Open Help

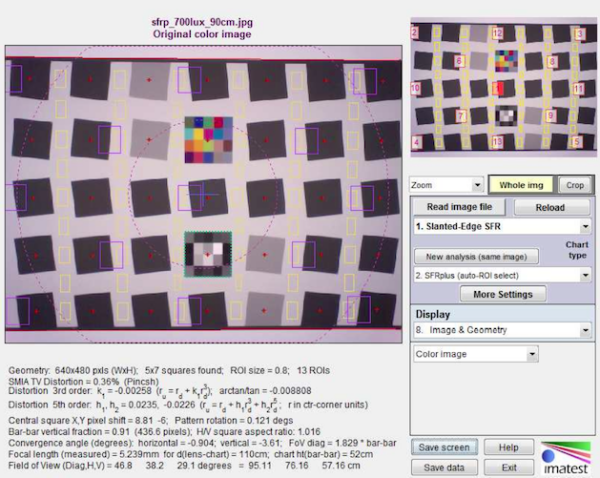point(508,447)
